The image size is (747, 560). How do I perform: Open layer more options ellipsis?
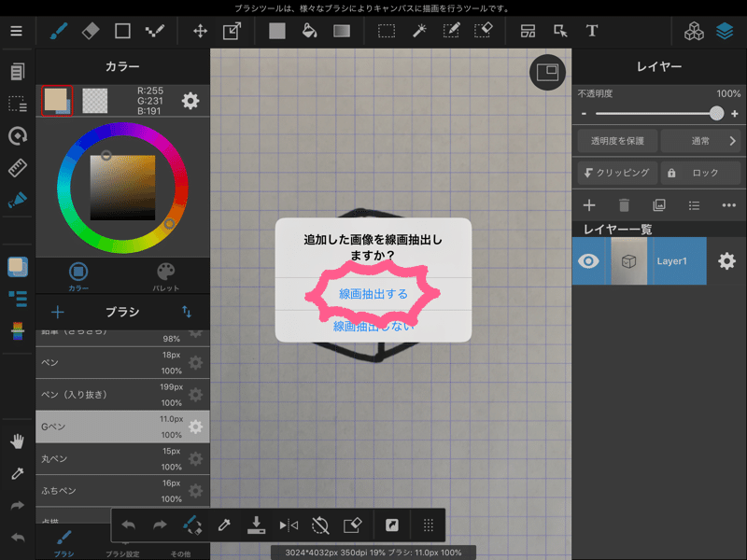pyautogui.click(x=729, y=205)
